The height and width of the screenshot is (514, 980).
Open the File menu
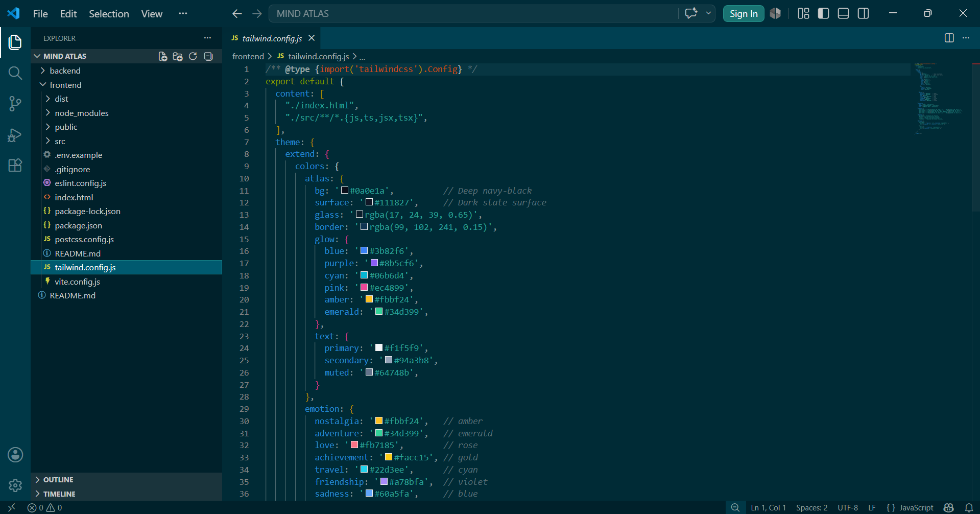coord(40,14)
